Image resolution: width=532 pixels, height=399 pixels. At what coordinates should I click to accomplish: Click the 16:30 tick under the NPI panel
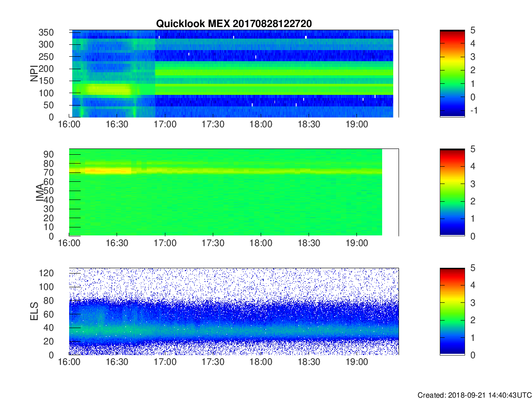pos(117,124)
